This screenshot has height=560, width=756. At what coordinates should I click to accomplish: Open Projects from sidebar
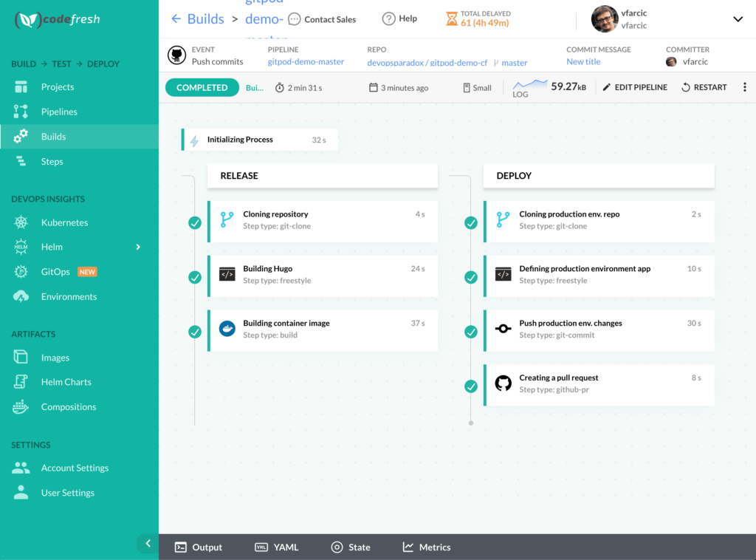point(58,87)
